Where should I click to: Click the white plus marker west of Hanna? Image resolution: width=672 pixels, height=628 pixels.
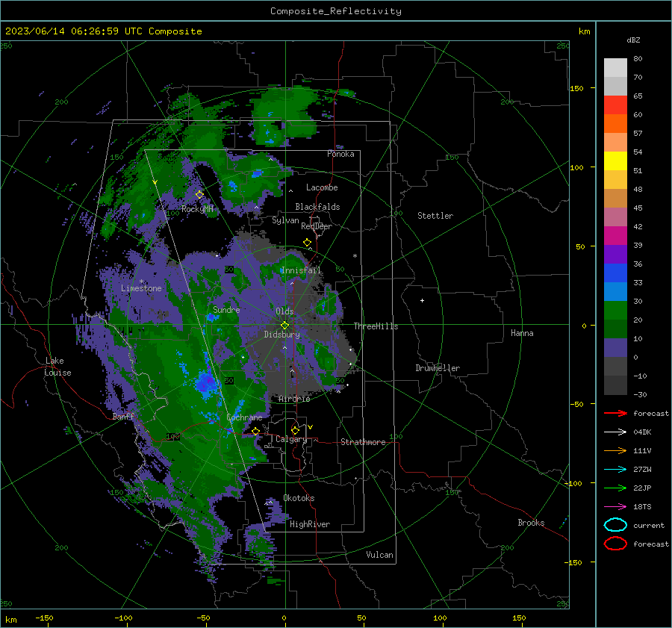(x=422, y=300)
